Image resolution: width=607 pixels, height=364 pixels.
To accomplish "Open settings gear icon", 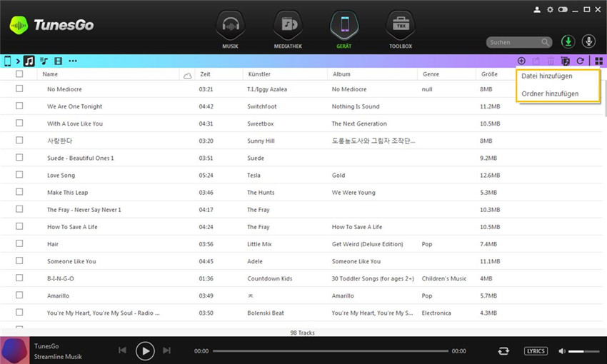I will point(550,10).
